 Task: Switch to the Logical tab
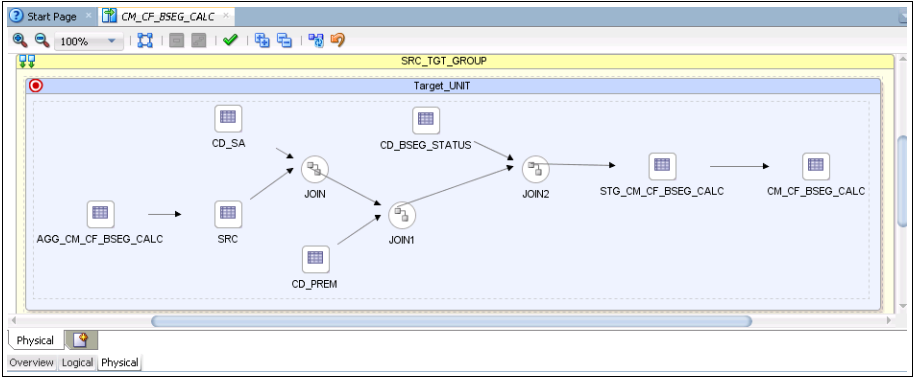click(77, 363)
